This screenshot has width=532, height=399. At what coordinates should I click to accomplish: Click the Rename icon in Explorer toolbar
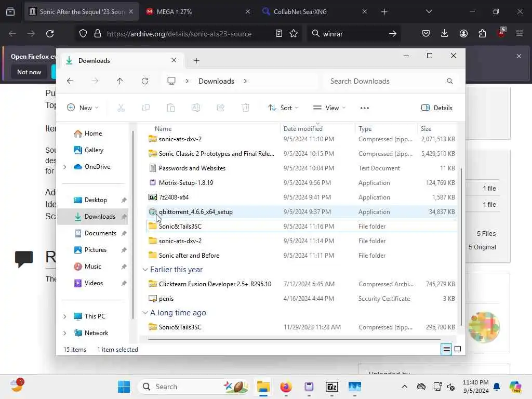(196, 108)
